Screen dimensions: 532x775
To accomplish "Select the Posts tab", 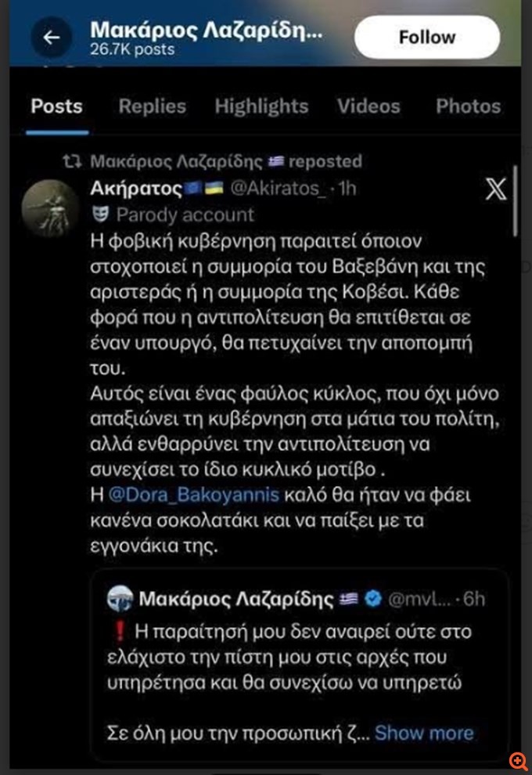I will click(56, 106).
